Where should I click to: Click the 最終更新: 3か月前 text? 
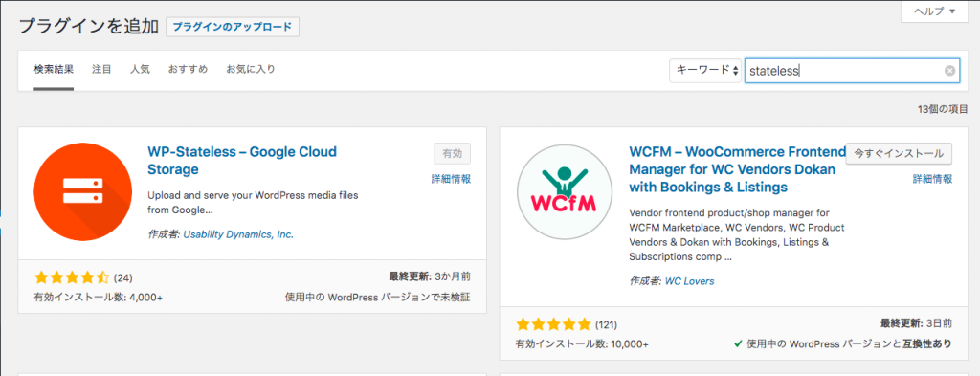430,276
